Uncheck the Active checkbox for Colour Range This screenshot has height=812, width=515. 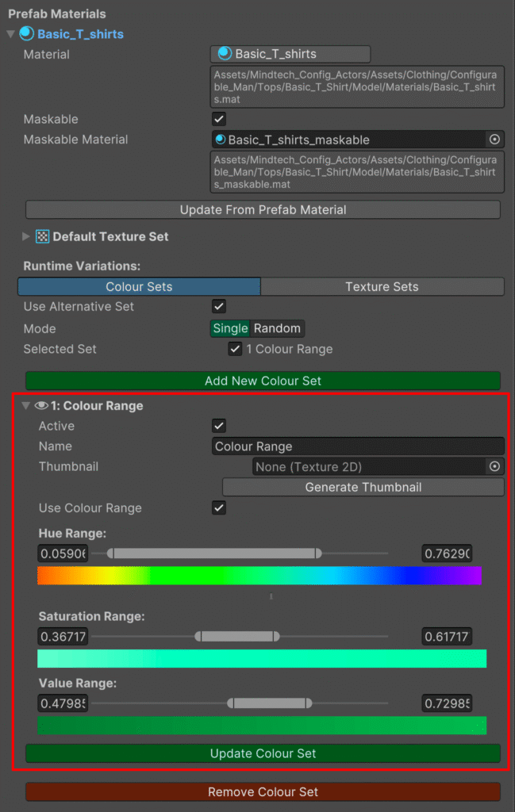point(220,426)
